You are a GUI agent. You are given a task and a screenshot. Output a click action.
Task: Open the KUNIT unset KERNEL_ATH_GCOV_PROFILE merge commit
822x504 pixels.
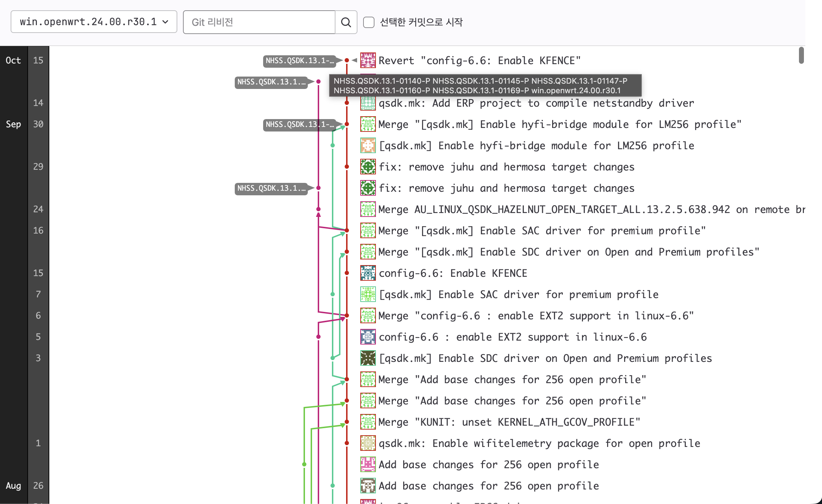[x=509, y=422]
